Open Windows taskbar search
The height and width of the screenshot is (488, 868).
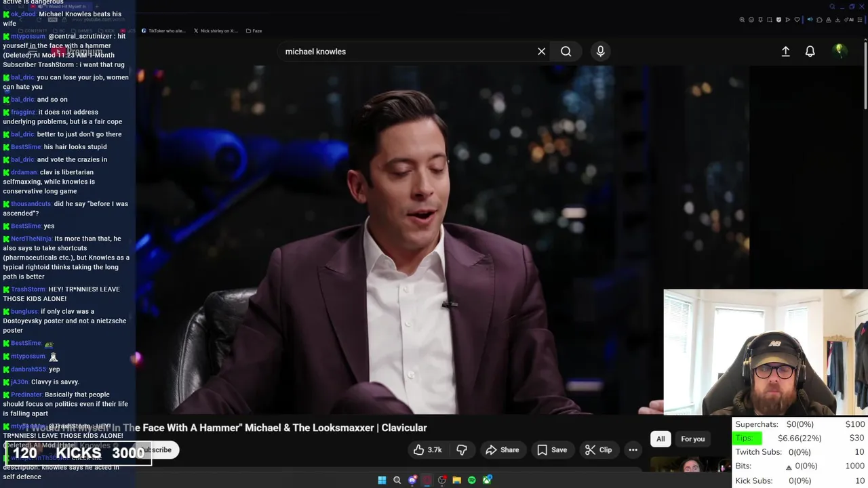[x=397, y=480]
